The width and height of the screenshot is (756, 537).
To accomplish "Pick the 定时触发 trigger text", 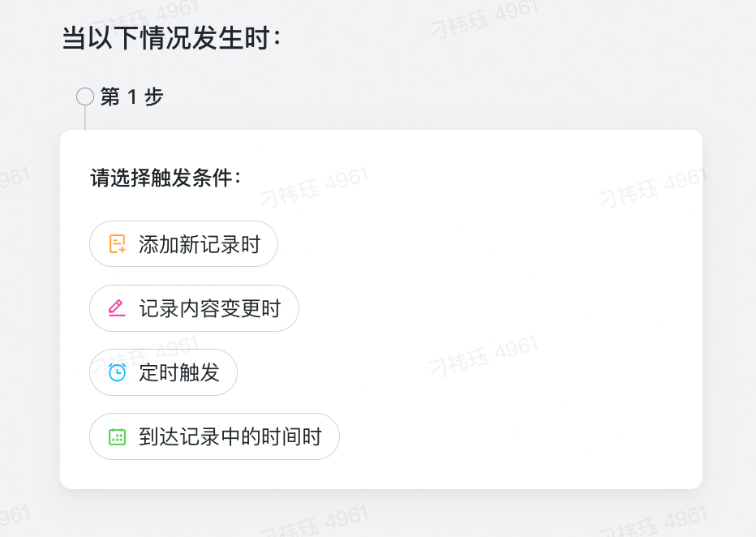I will coord(179,372).
